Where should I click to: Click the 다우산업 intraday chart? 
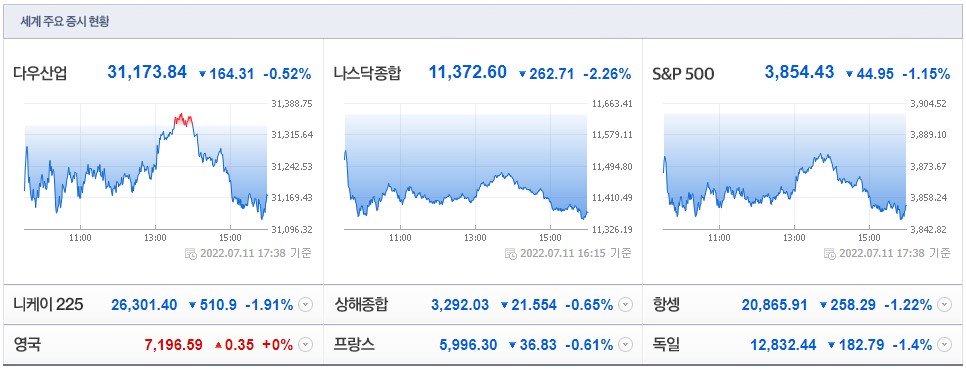pyautogui.click(x=146, y=166)
